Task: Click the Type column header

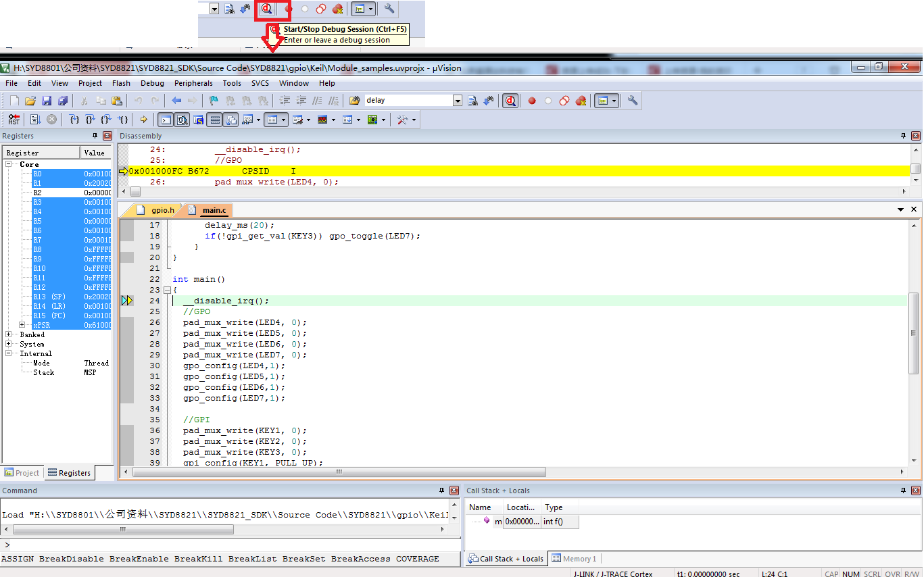Action: pyautogui.click(x=560, y=507)
